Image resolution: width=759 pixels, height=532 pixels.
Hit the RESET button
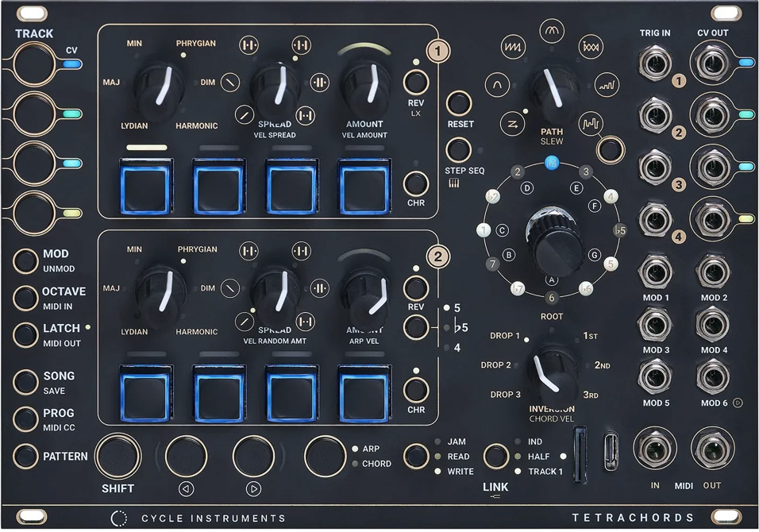click(x=458, y=103)
